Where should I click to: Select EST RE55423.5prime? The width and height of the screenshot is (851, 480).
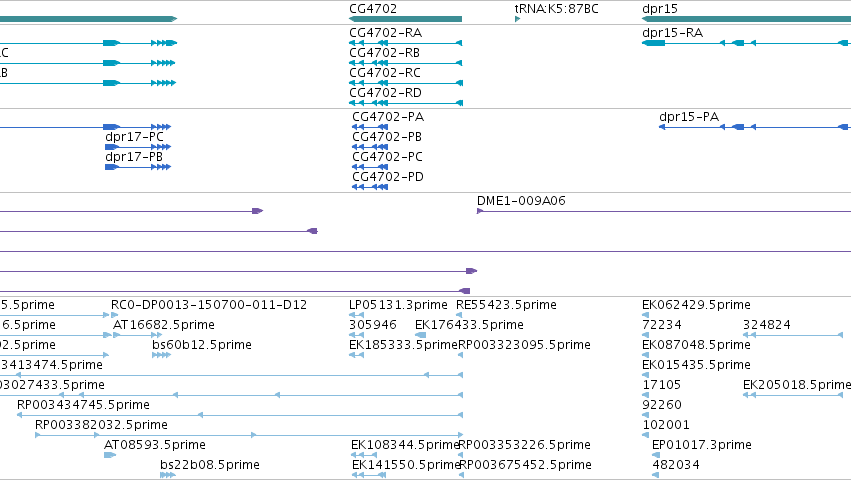506,305
